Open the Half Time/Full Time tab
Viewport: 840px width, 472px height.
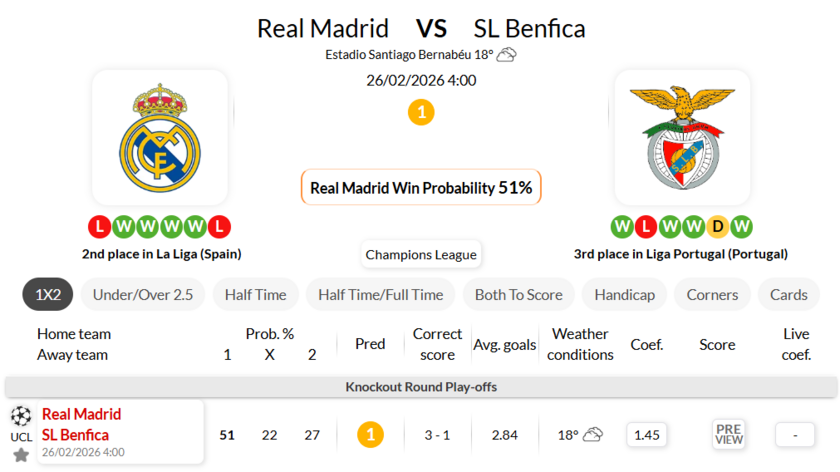[x=381, y=295]
